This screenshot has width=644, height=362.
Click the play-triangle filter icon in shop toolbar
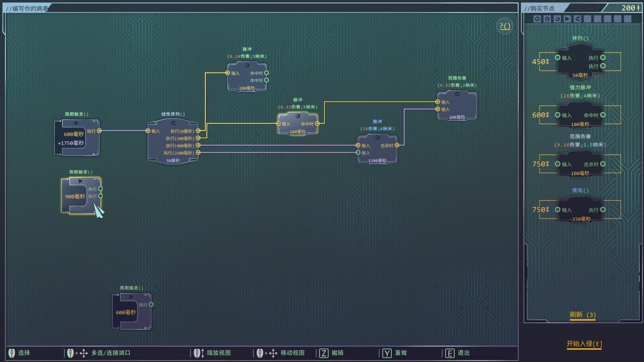(x=567, y=19)
